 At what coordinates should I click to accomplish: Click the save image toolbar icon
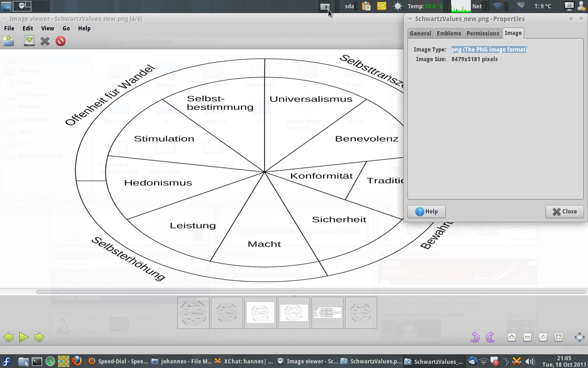(29, 41)
